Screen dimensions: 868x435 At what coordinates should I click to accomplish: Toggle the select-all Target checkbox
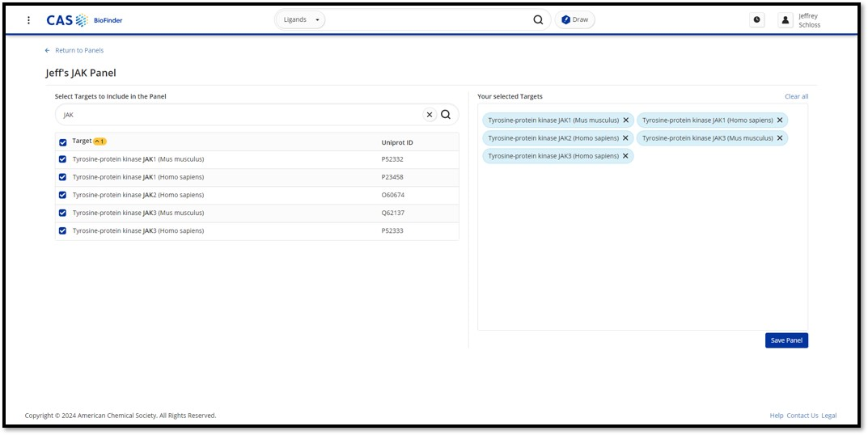click(x=62, y=142)
